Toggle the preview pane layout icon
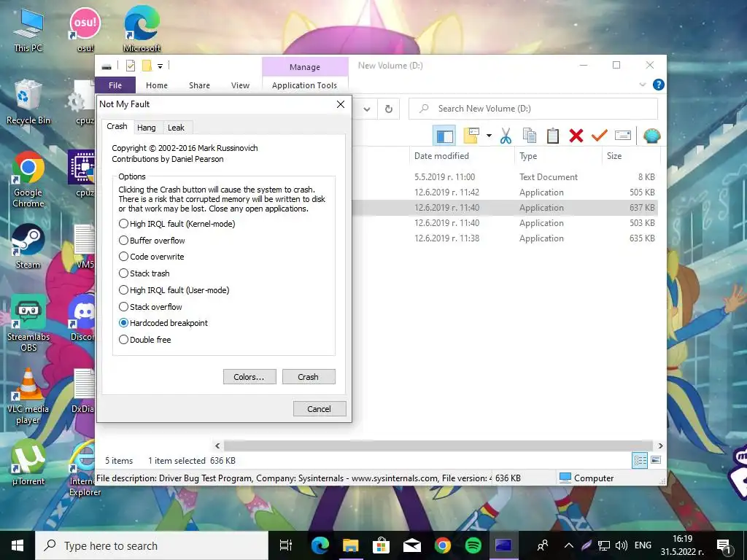Viewport: 747px width, 560px height. (444, 136)
